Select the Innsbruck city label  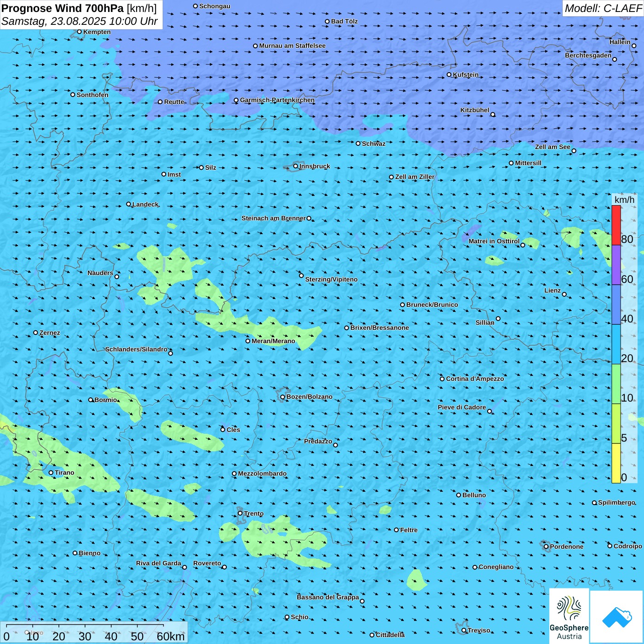(x=315, y=166)
